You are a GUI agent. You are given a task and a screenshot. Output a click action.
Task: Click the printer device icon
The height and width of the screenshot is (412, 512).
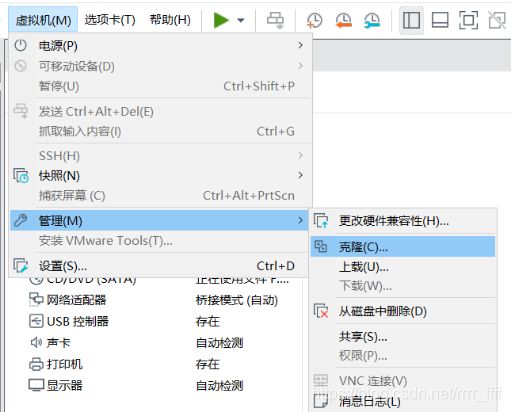(36, 364)
